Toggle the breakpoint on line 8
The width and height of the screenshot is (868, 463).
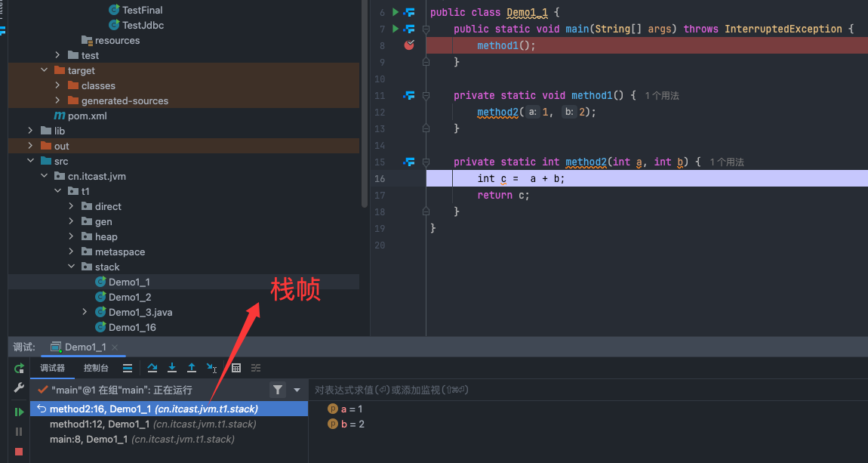[409, 45]
